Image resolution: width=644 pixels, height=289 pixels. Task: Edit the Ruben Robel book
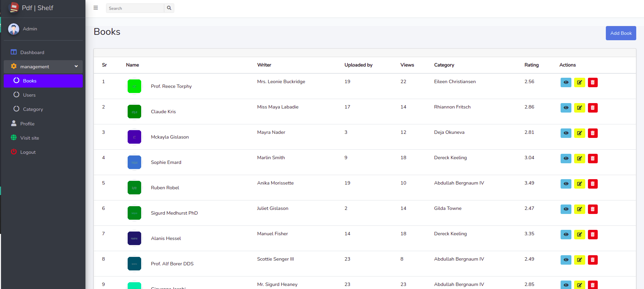click(x=579, y=184)
